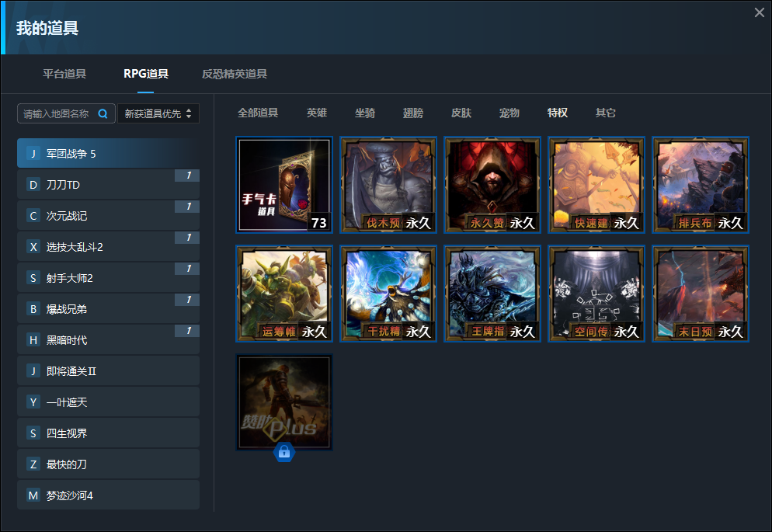
Task: Filter by 宠物 category
Action: click(x=509, y=113)
